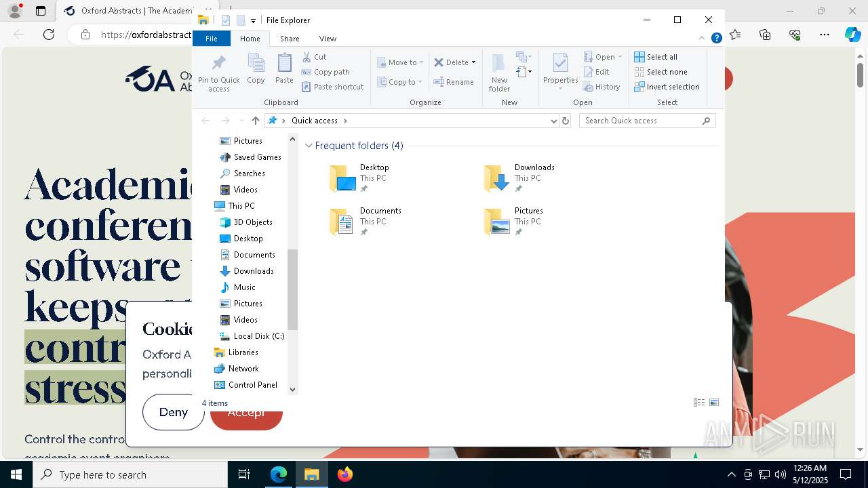Select Network in the navigation pane
868x488 pixels.
tap(237, 369)
